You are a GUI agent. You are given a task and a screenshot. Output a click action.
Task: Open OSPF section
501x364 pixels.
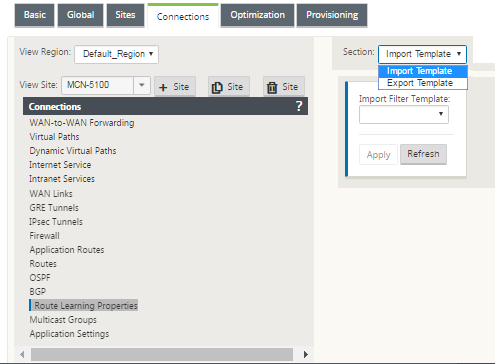click(40, 278)
